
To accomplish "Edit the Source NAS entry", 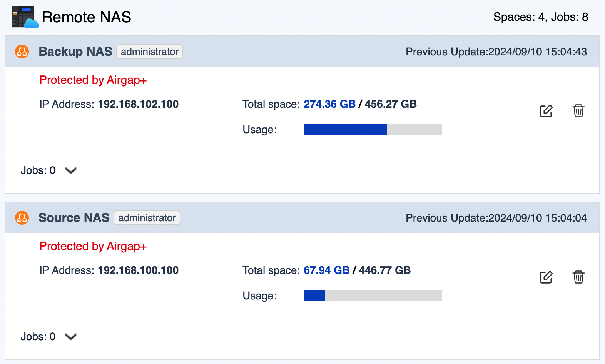I will [x=546, y=277].
